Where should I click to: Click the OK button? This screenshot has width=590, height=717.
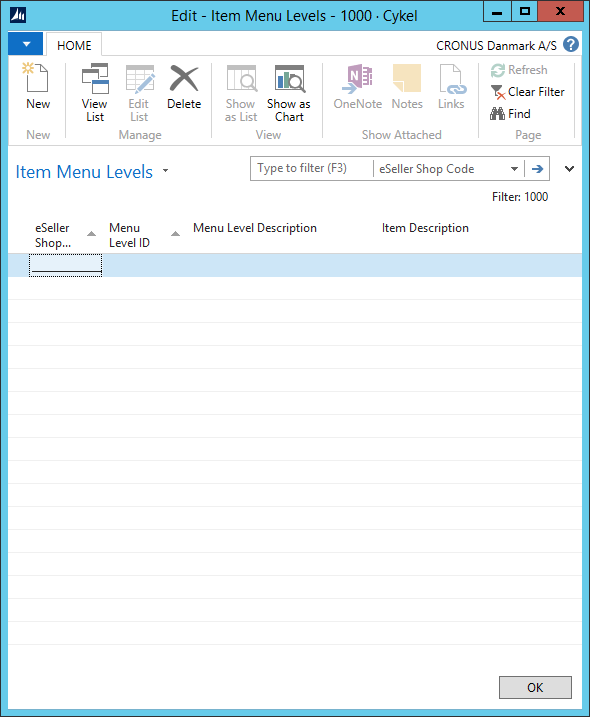535,687
